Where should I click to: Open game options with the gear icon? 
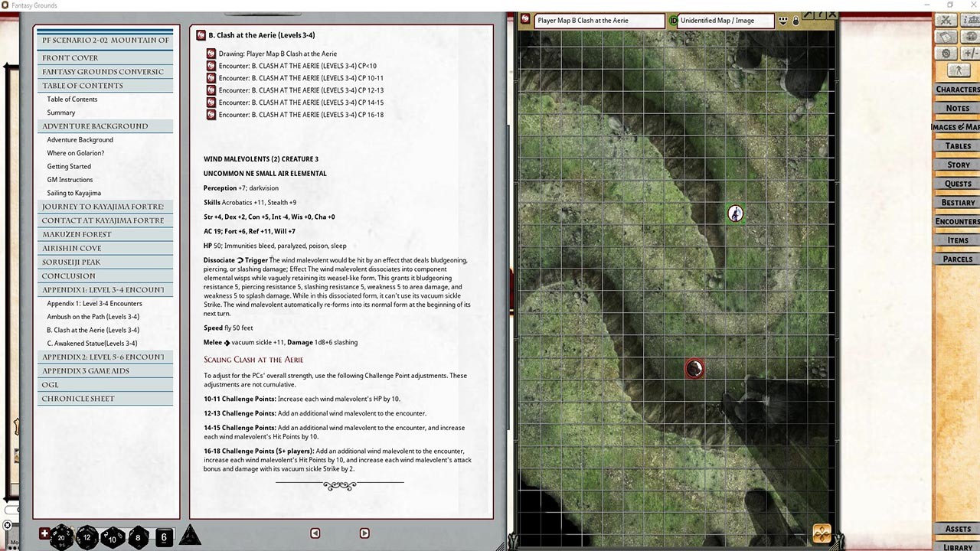[x=946, y=53]
